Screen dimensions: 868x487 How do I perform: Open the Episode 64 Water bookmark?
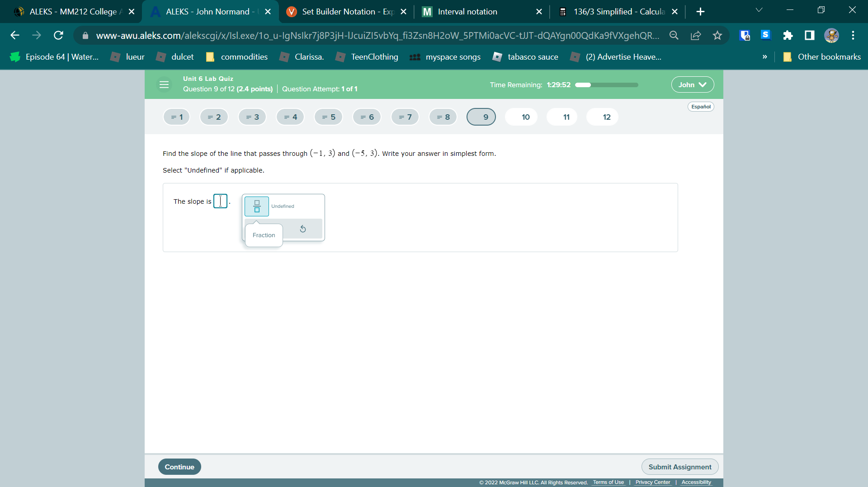(54, 57)
